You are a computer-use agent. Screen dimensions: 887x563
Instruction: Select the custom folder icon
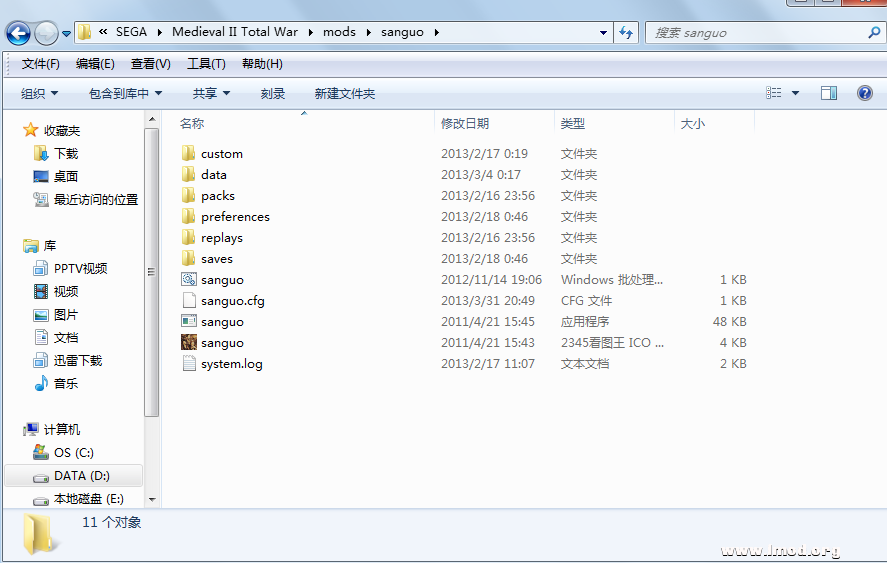(x=188, y=153)
